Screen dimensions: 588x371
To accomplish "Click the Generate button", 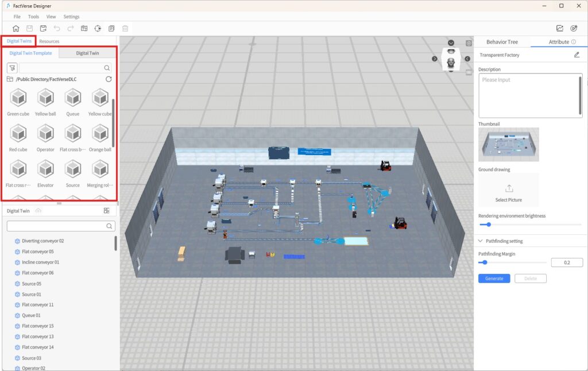I will tap(494, 279).
